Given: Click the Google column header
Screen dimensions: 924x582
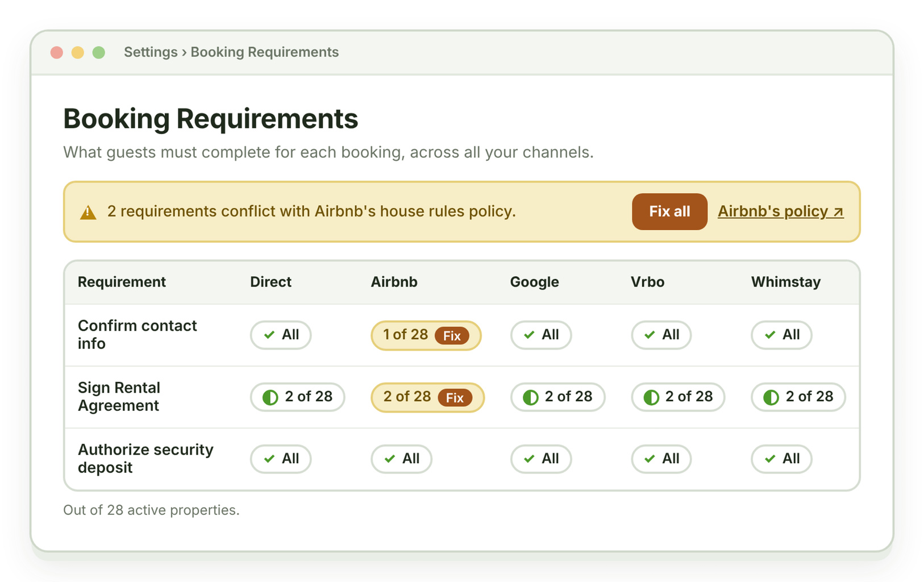Looking at the screenshot, I should [x=534, y=282].
